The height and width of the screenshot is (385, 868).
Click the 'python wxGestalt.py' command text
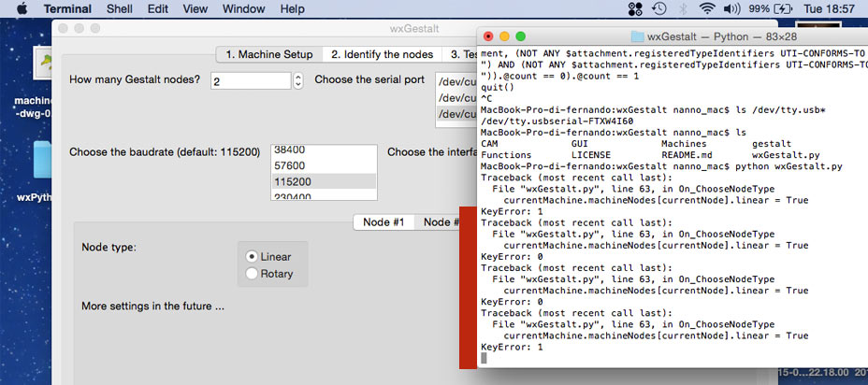tap(788, 166)
